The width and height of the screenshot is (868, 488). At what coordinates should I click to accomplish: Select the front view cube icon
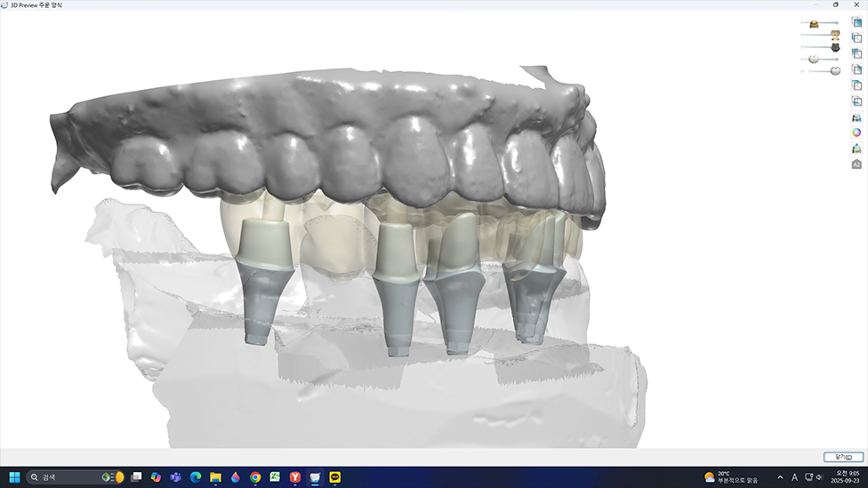click(x=856, y=22)
